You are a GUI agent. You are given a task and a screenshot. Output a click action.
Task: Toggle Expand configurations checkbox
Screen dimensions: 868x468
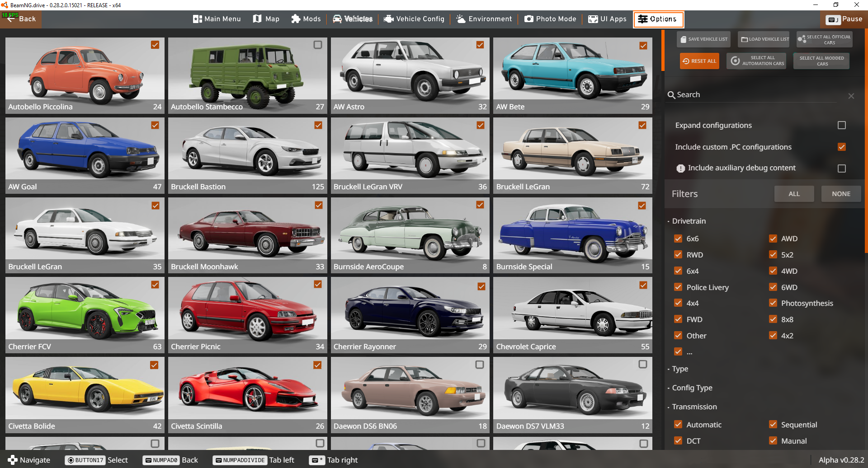842,125
